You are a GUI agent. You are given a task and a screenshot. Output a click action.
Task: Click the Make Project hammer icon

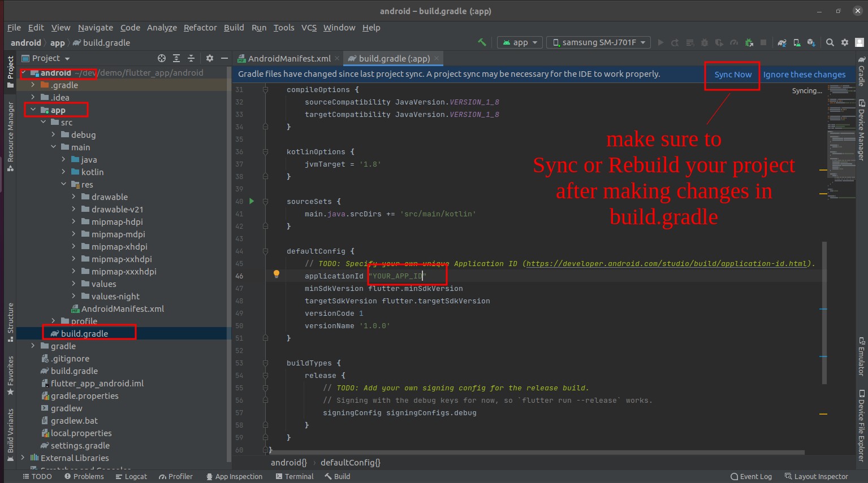482,42
